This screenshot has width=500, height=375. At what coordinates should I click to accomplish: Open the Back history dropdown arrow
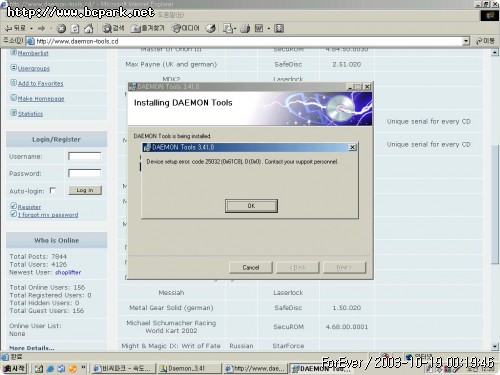[x=31, y=29]
